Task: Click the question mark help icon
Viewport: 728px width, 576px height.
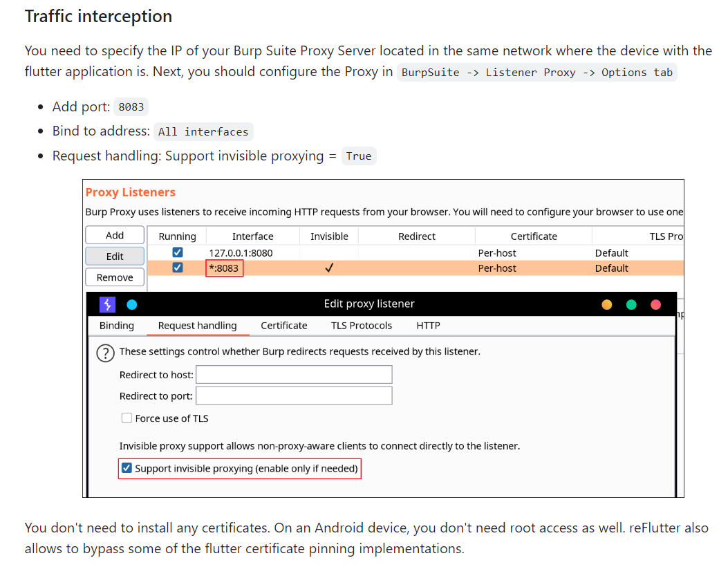Action: click(x=105, y=353)
